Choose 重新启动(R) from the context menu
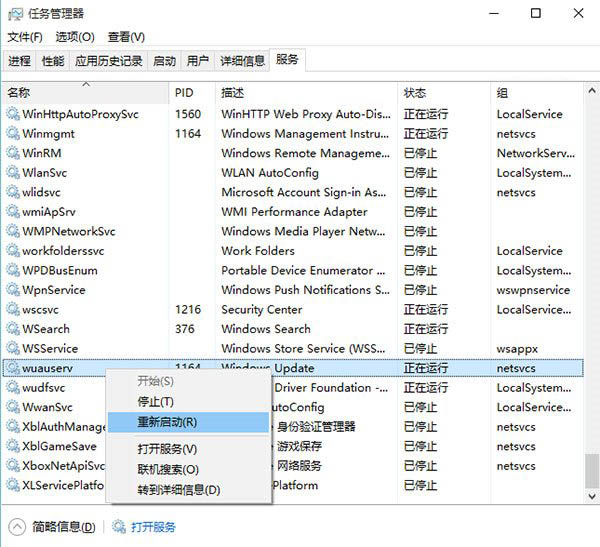The width and height of the screenshot is (600, 547). tap(167, 422)
